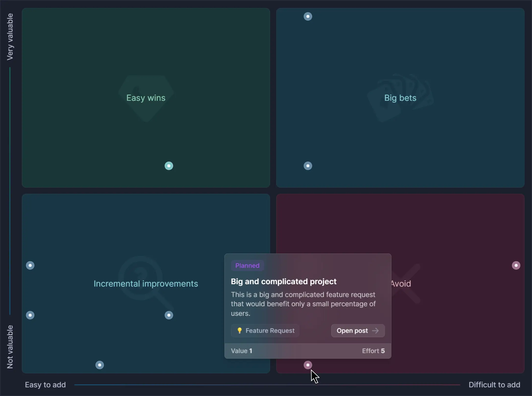532x396 pixels.
Task: Click the pink dot beneath the popup card
Action: (x=308, y=365)
